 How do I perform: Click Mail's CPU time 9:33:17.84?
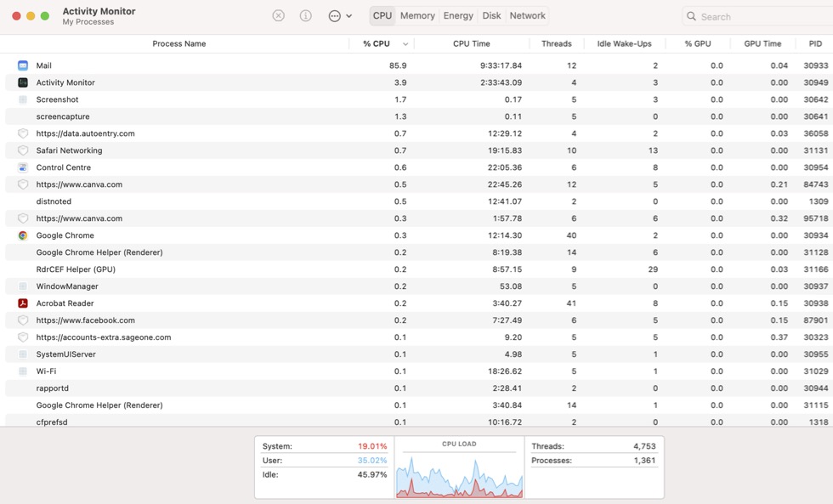501,65
